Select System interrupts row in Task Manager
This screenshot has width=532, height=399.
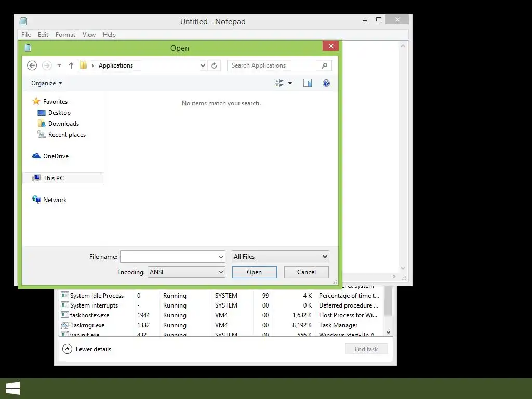click(x=221, y=305)
